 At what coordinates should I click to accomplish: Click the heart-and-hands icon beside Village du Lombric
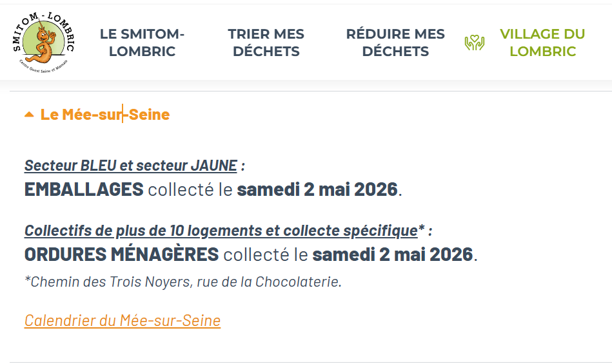coord(475,43)
